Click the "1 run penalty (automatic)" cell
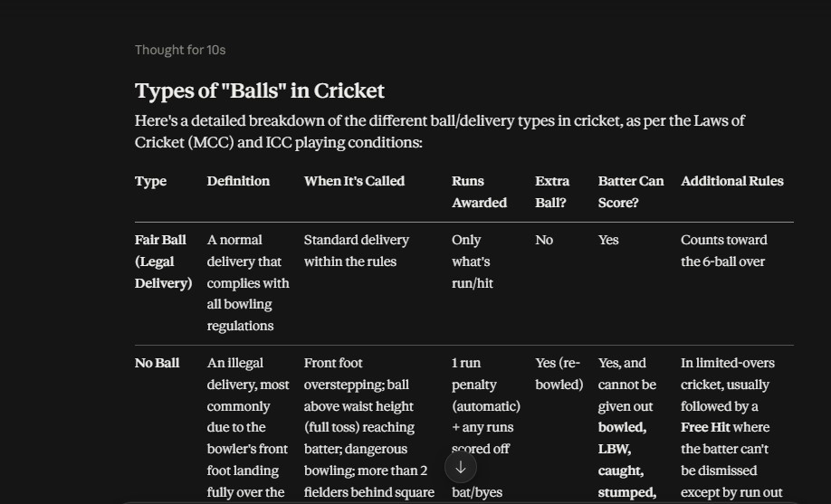This screenshot has height=504, width=831. click(486, 385)
